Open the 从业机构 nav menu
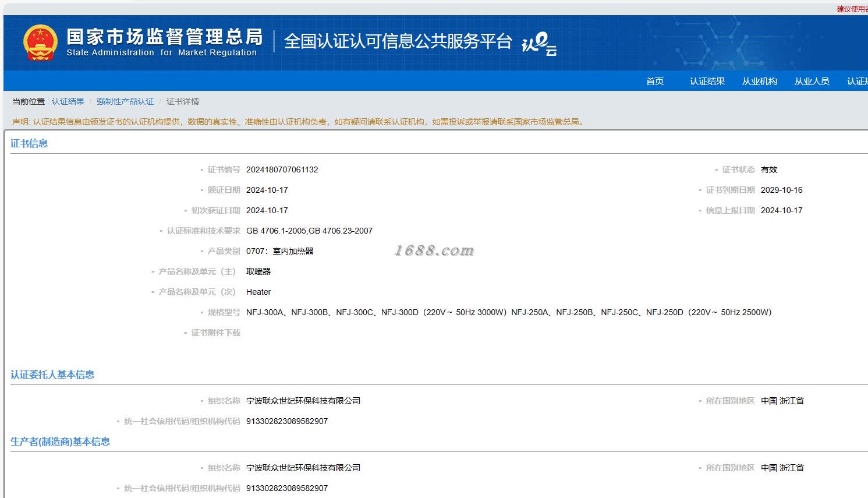Image resolution: width=868 pixels, height=498 pixels. click(x=760, y=81)
